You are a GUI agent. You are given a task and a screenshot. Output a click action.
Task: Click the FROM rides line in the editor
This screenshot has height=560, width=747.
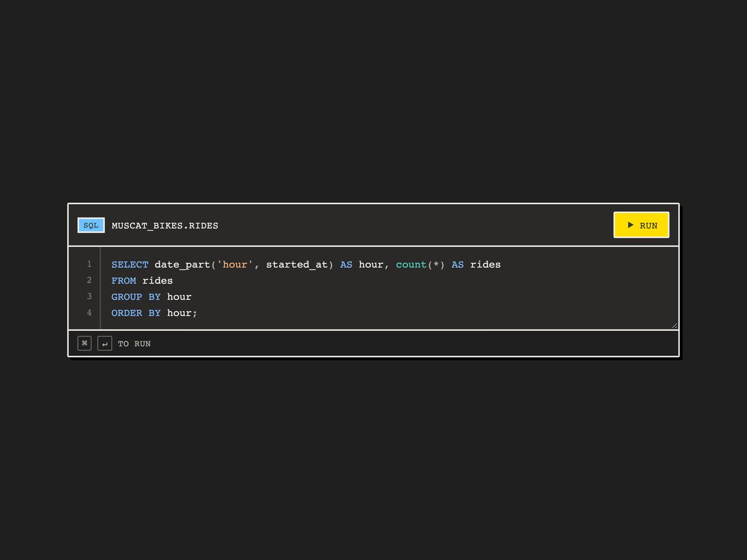[x=142, y=281]
